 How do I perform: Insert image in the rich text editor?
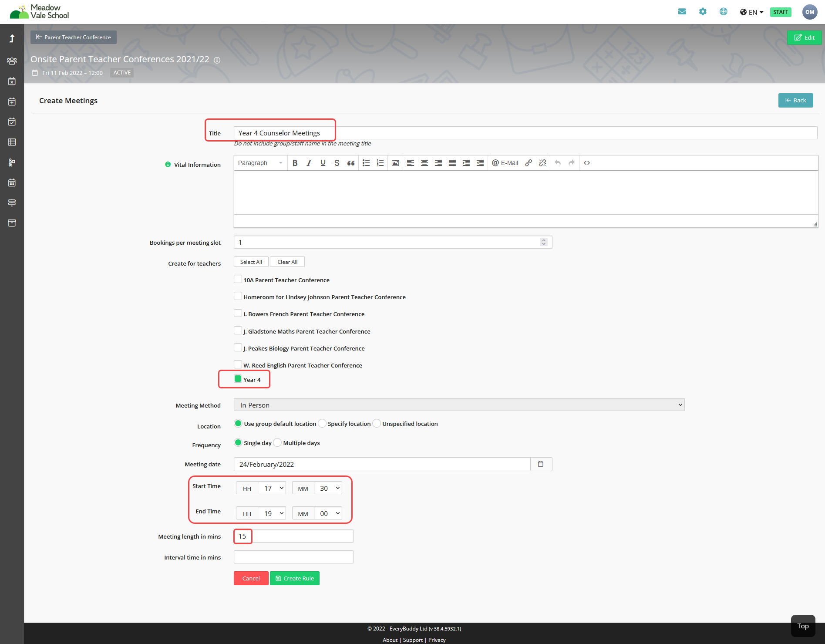tap(395, 163)
